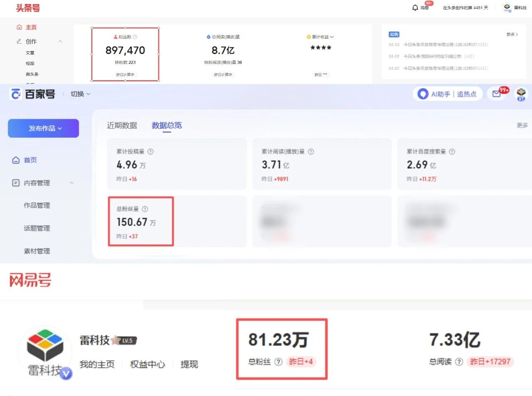Click the coin icon before 累计收益
Viewport: 532px width, 396px height.
click(309, 37)
